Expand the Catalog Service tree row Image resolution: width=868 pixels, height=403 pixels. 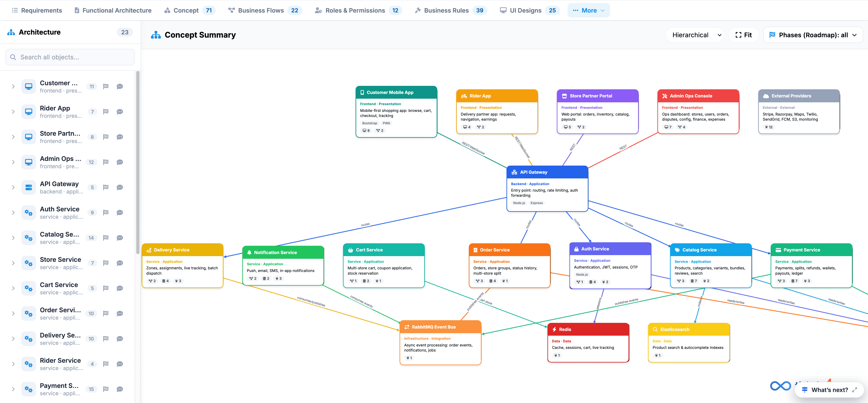coord(13,238)
